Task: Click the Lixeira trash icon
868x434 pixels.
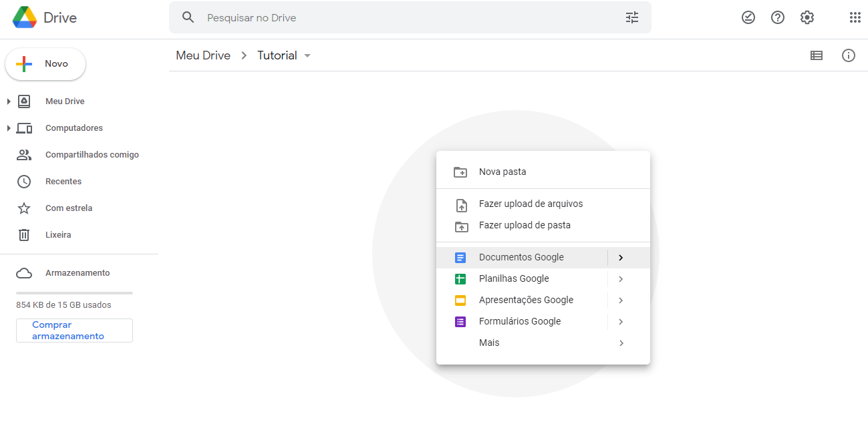Action: 24,235
